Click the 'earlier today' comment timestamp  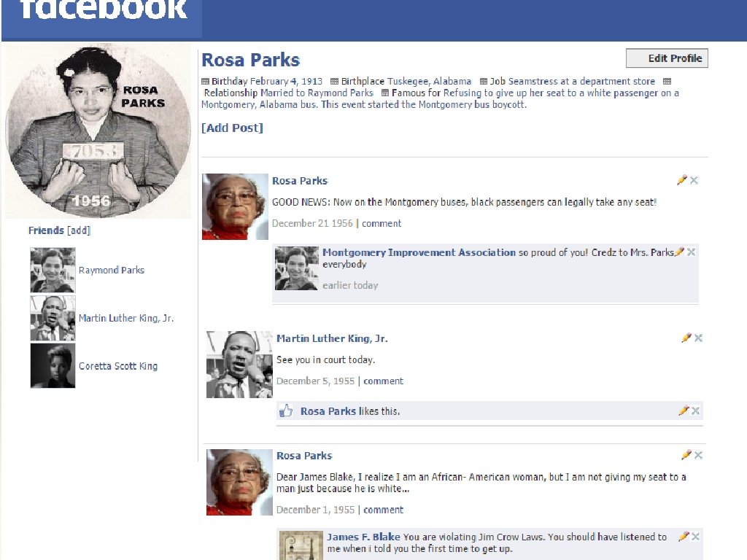pos(350,285)
